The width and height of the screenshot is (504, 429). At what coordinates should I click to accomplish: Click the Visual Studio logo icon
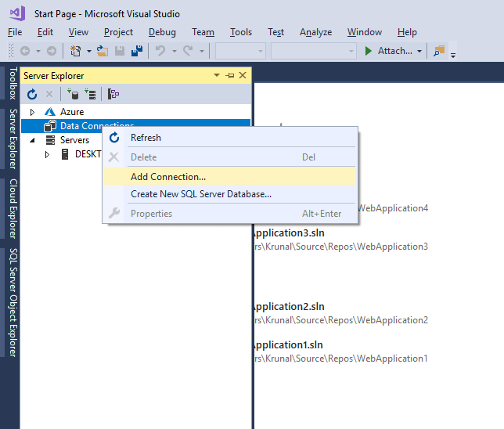(x=17, y=13)
